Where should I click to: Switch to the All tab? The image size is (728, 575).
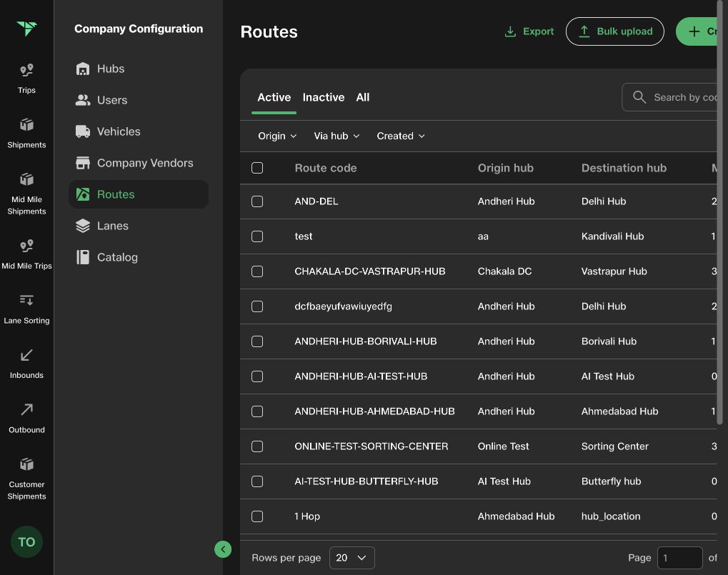pos(363,97)
